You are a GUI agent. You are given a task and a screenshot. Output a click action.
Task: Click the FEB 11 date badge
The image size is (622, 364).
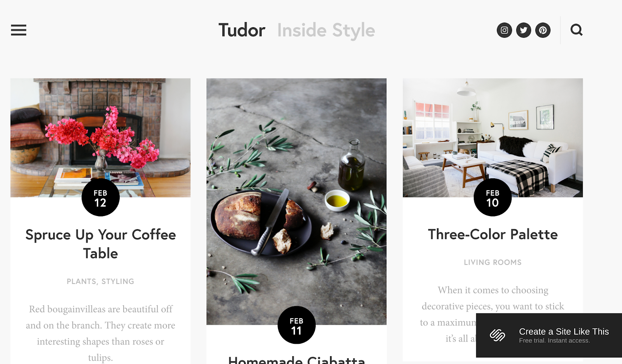click(296, 325)
